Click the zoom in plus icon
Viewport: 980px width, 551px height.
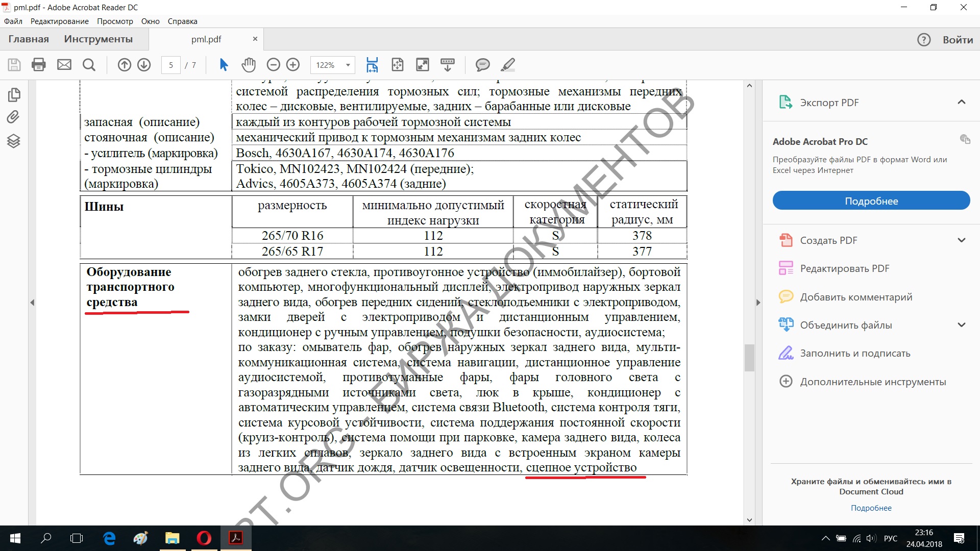point(293,65)
